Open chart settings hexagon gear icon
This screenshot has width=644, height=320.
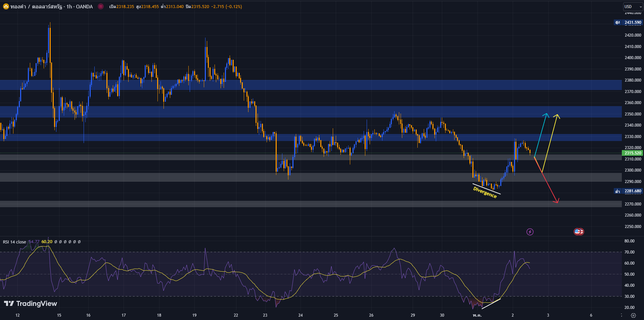pyautogui.click(x=633, y=315)
